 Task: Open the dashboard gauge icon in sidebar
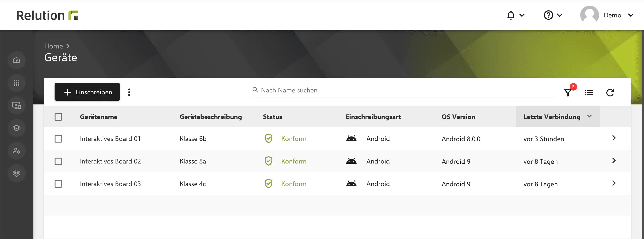16,60
